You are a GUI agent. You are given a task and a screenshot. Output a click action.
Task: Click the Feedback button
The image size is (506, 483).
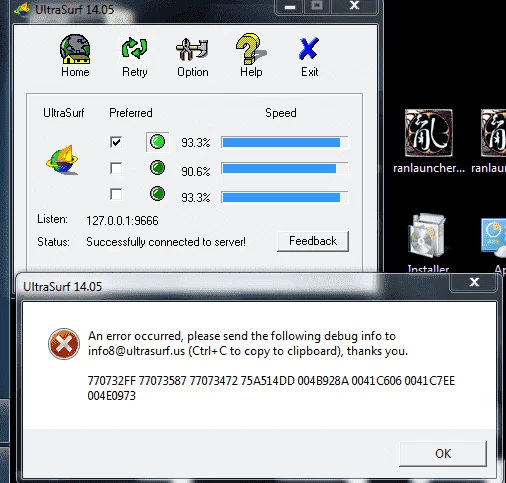[313, 241]
